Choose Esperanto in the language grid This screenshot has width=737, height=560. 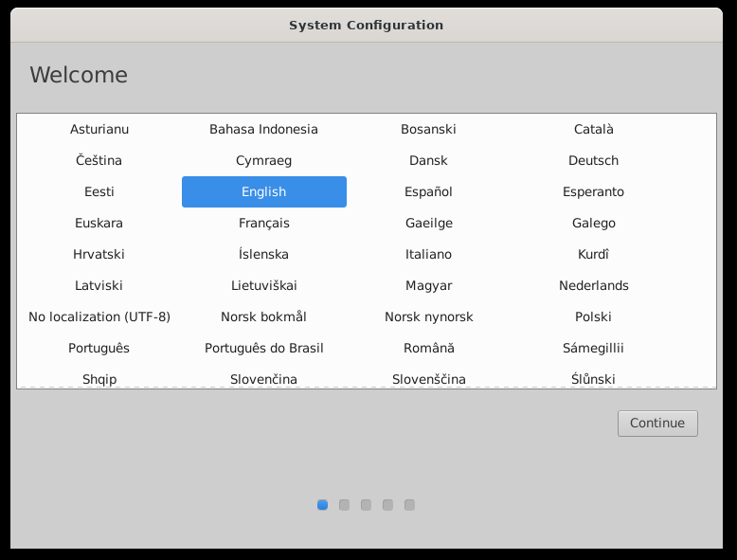pyautogui.click(x=593, y=191)
